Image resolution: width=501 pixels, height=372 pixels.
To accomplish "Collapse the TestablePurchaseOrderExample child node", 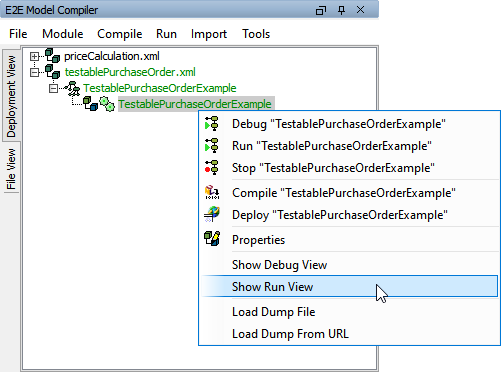I will click(x=53, y=88).
